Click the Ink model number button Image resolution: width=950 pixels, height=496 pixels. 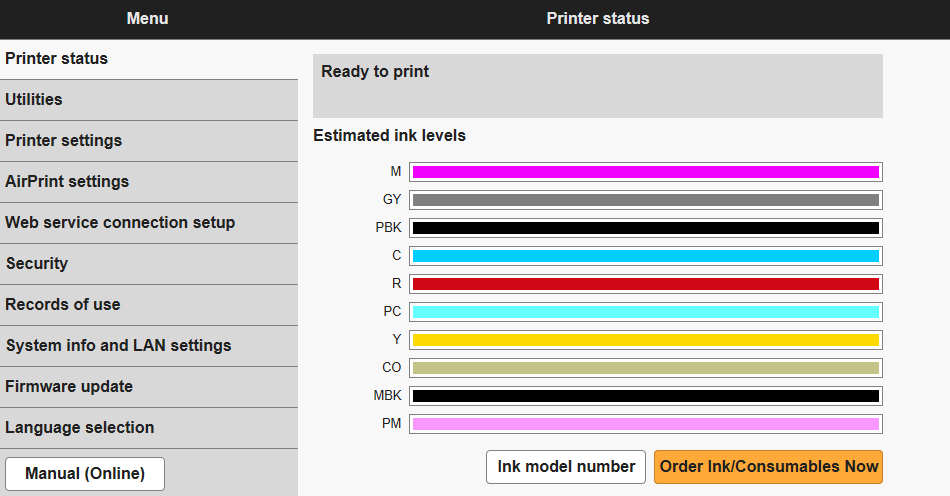click(566, 467)
